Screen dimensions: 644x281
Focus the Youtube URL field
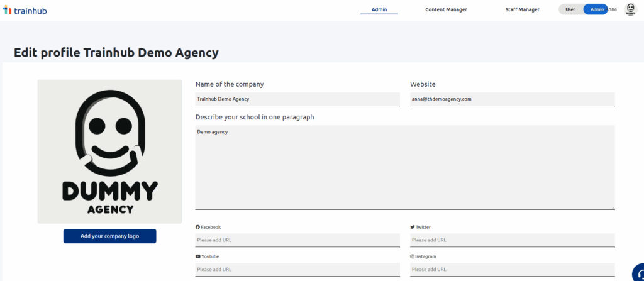click(297, 270)
